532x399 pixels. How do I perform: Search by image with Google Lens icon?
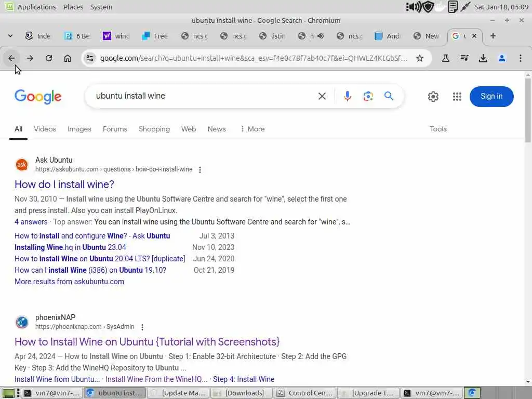tap(368, 96)
